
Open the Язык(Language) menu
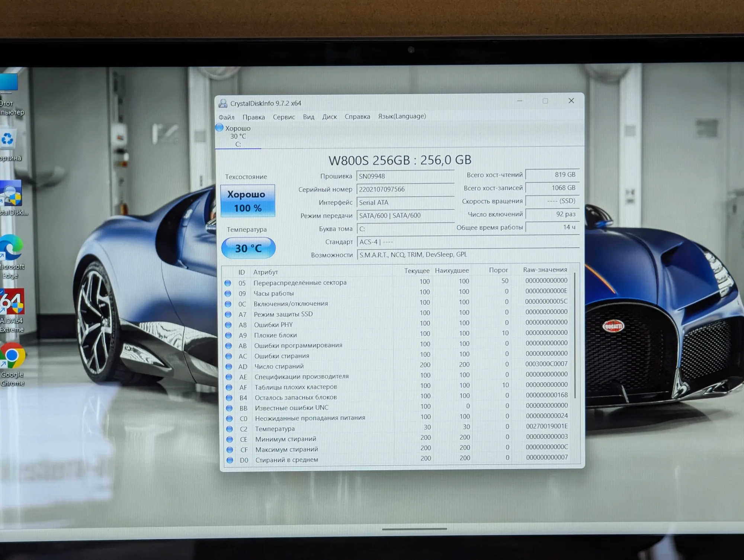[x=402, y=116]
